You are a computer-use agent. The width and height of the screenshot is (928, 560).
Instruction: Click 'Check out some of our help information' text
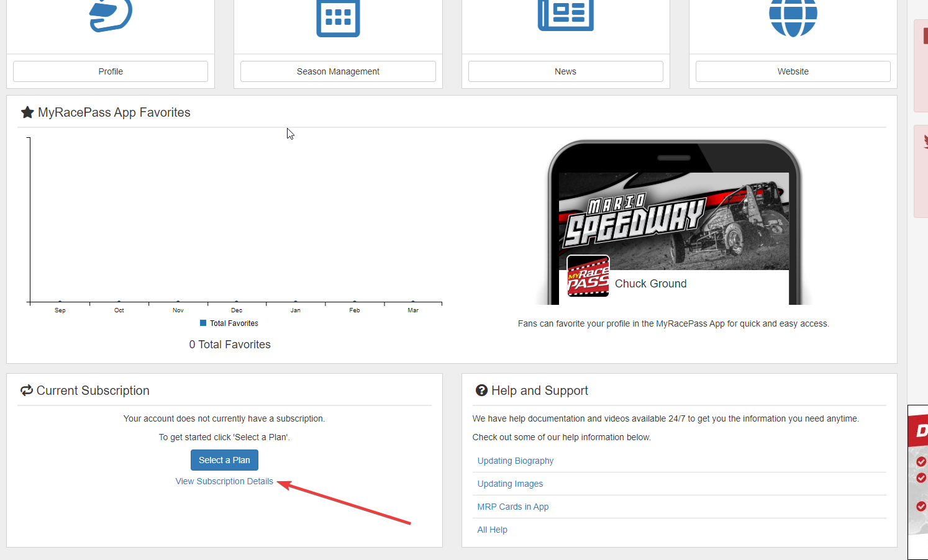point(562,437)
